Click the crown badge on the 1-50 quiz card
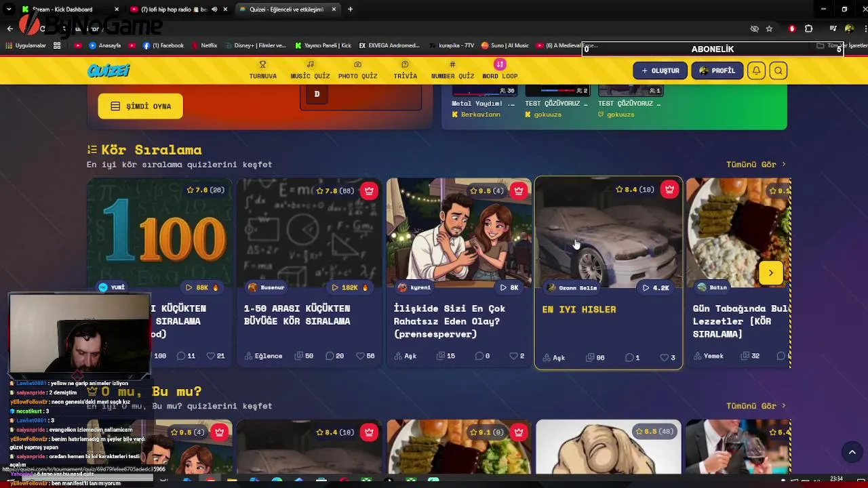Viewport: 868px width, 488px height. tap(369, 190)
